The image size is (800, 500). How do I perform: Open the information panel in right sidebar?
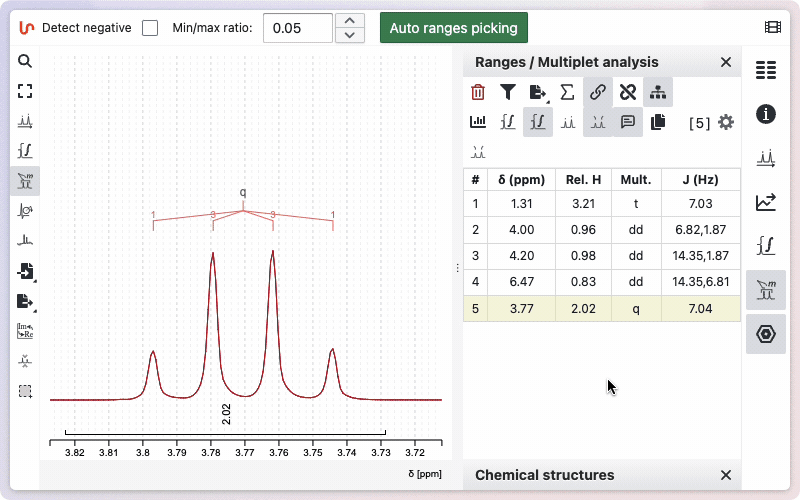766,113
